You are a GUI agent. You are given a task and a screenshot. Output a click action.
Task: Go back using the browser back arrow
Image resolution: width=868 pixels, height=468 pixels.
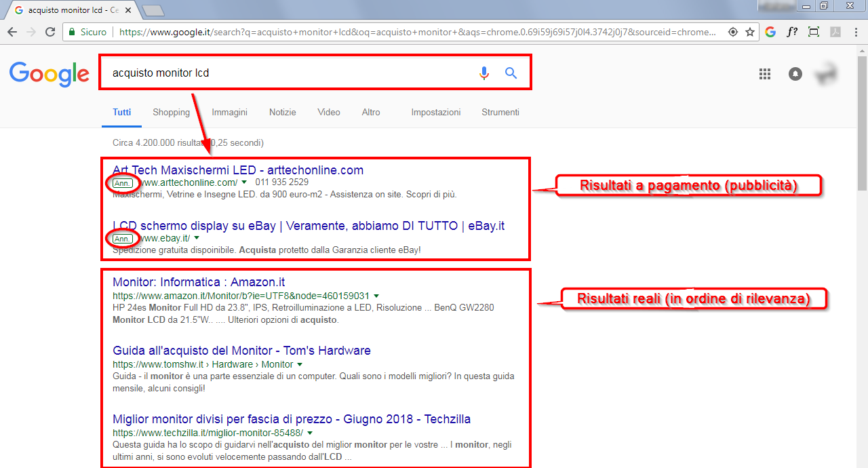(12, 32)
